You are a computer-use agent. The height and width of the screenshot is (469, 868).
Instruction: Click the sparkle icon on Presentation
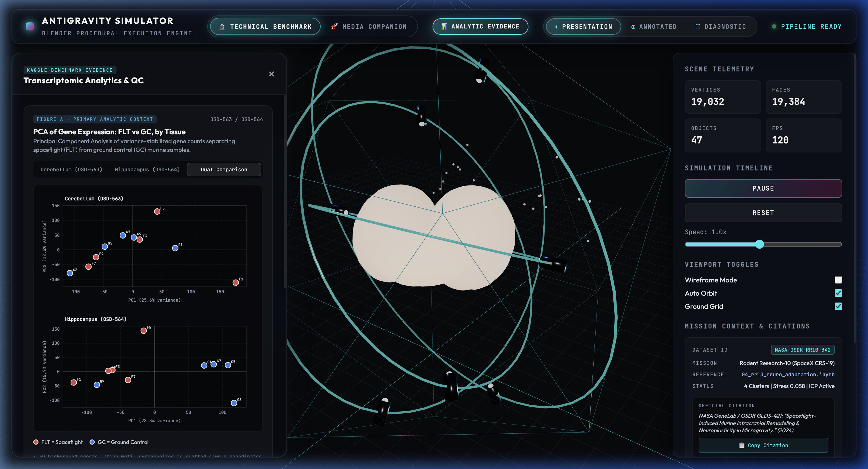point(556,27)
